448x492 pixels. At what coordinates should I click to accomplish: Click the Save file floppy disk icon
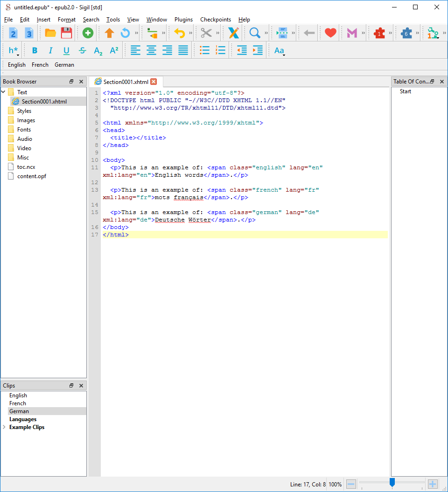point(66,33)
